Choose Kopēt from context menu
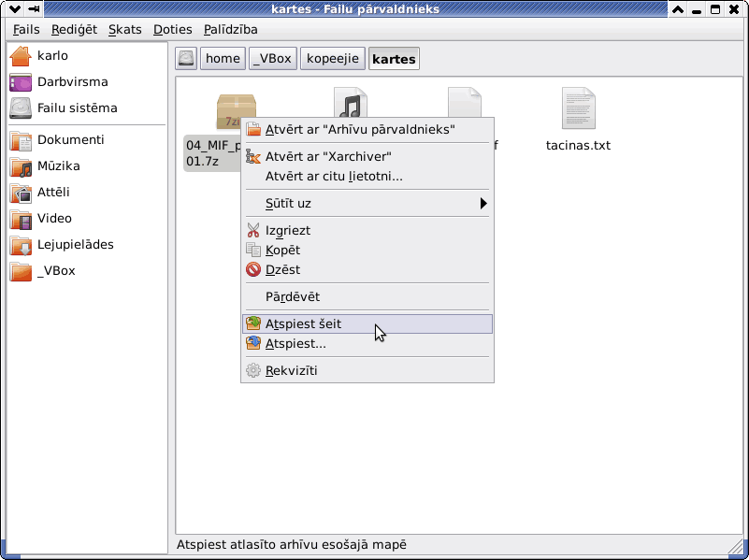749x560 pixels. point(367,251)
